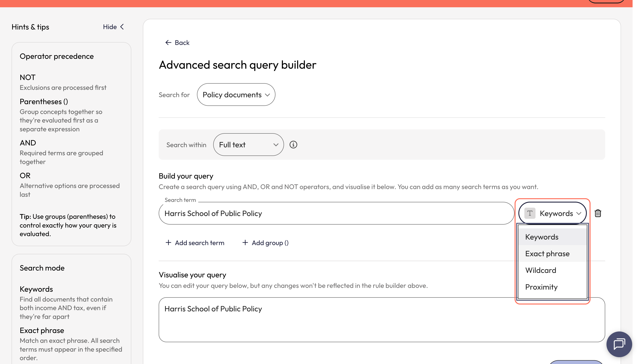The image size is (639, 364).
Task: Hide the Hints & tips panel
Action: coord(114,27)
